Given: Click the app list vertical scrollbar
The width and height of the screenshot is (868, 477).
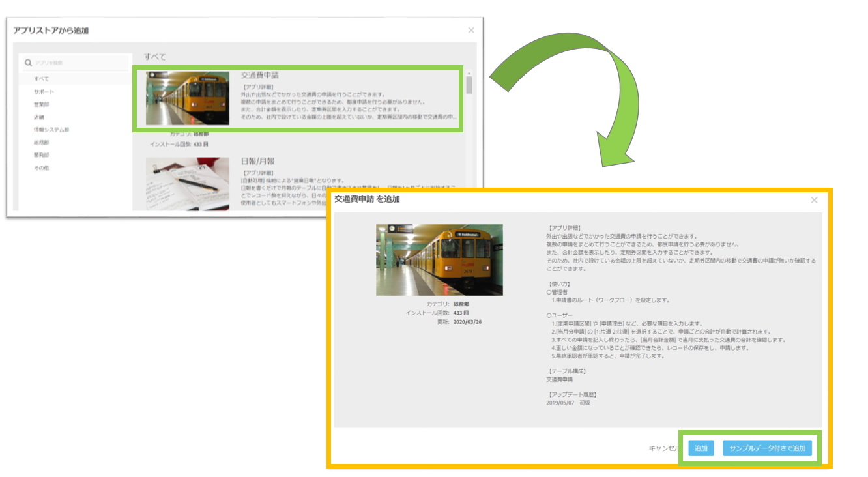Looking at the screenshot, I should point(469,85).
